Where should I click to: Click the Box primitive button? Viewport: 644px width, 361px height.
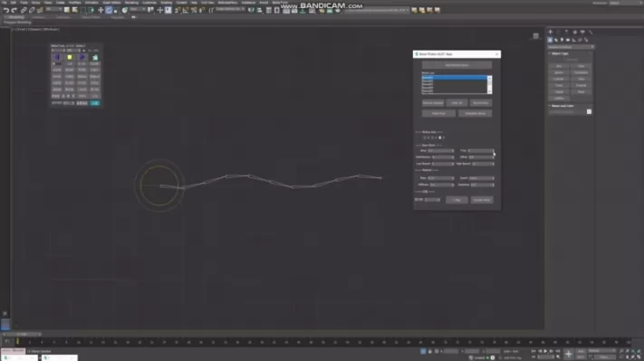[559, 66]
